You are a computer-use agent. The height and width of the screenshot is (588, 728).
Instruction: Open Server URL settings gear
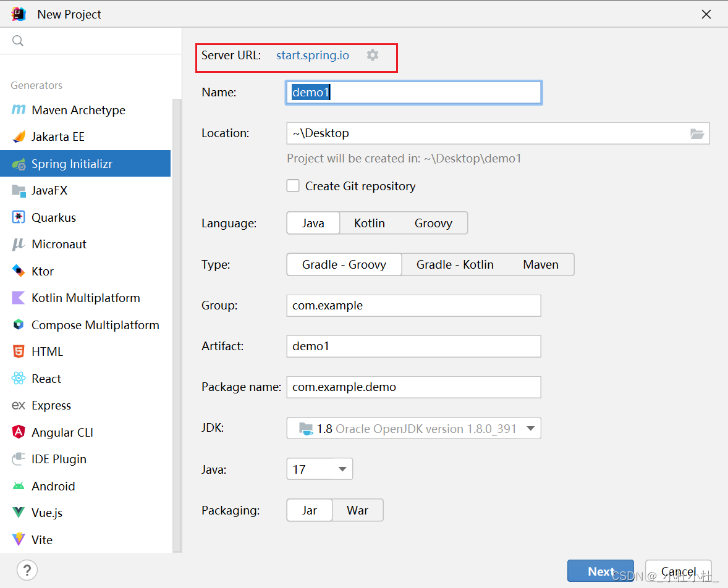pyautogui.click(x=373, y=55)
